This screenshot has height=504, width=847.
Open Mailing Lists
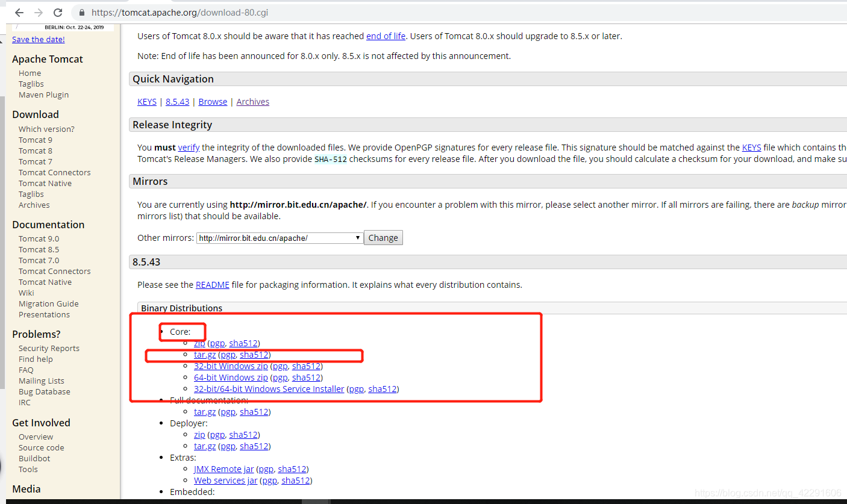pyautogui.click(x=42, y=381)
